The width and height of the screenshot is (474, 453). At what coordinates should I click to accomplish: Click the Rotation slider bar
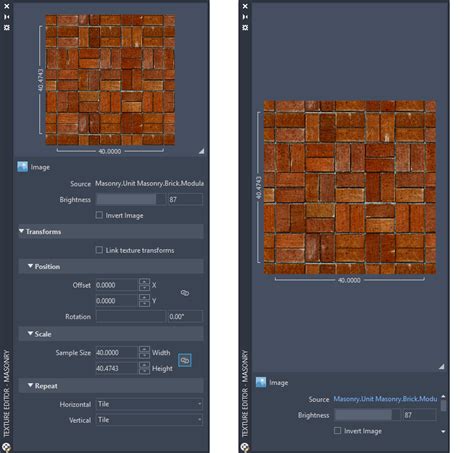point(131,316)
